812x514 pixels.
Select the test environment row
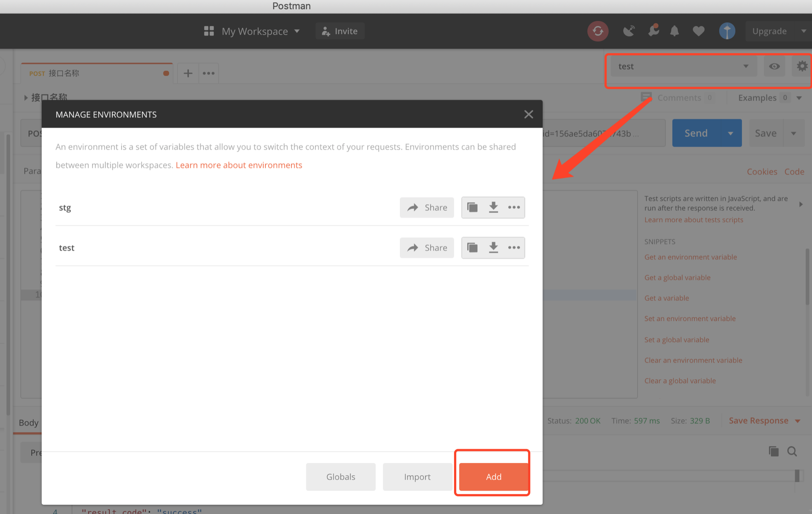[292, 248]
